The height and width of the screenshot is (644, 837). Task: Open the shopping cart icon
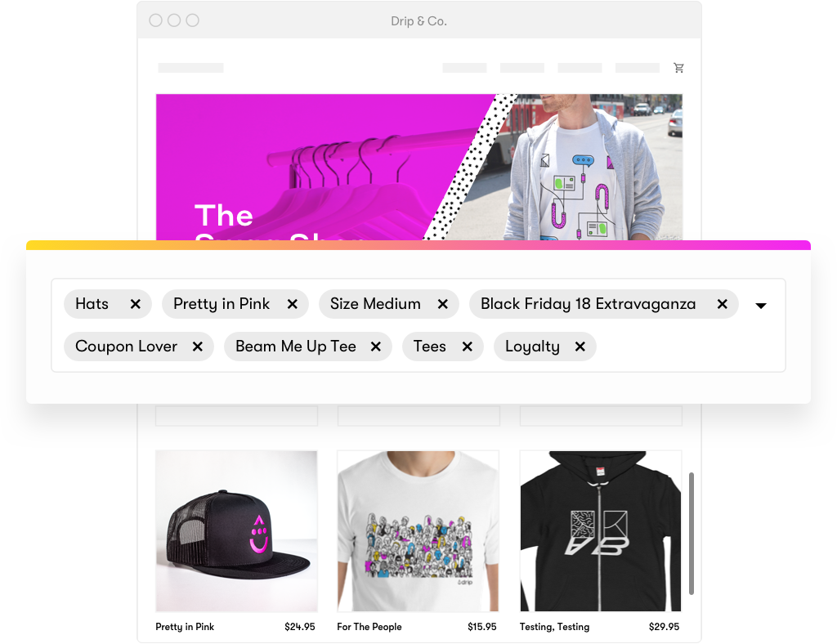click(x=678, y=68)
